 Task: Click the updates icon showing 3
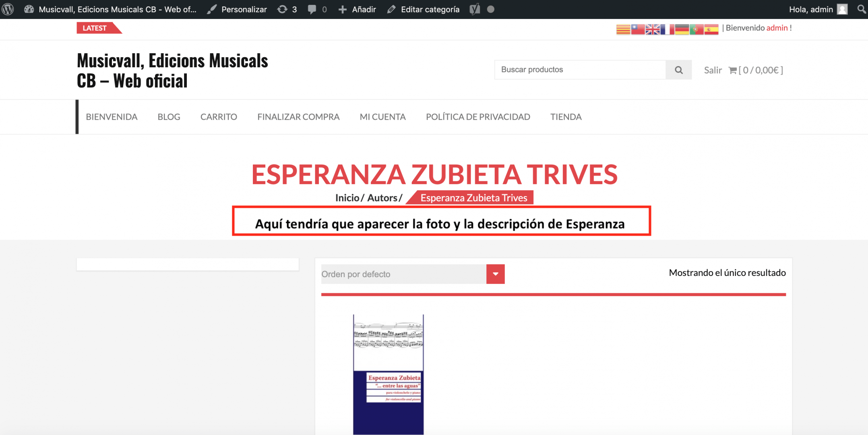pos(287,9)
